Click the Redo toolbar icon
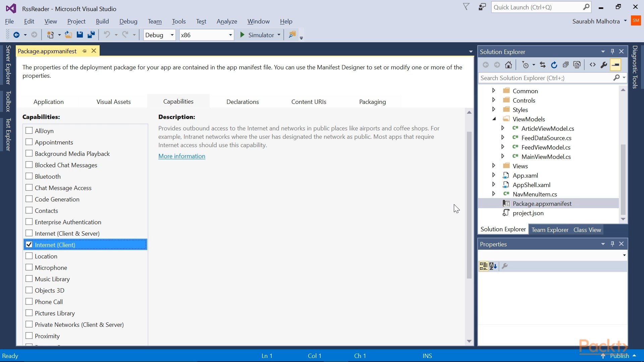 [125, 35]
